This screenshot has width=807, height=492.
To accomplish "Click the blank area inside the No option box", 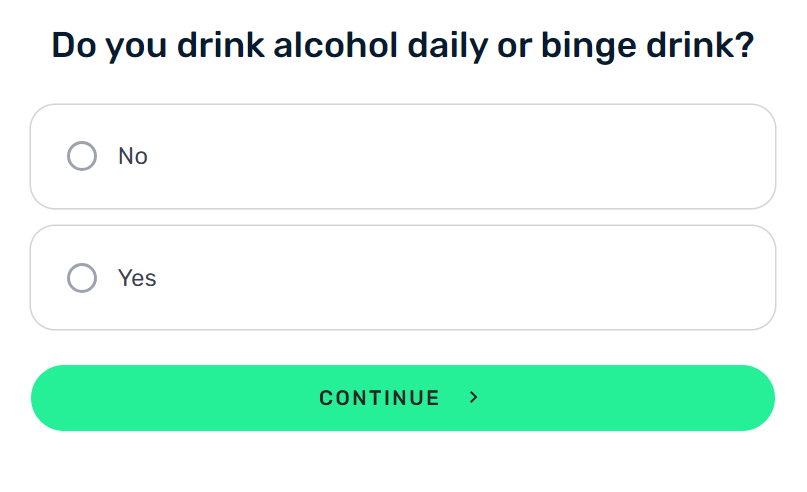I will click(463, 156).
